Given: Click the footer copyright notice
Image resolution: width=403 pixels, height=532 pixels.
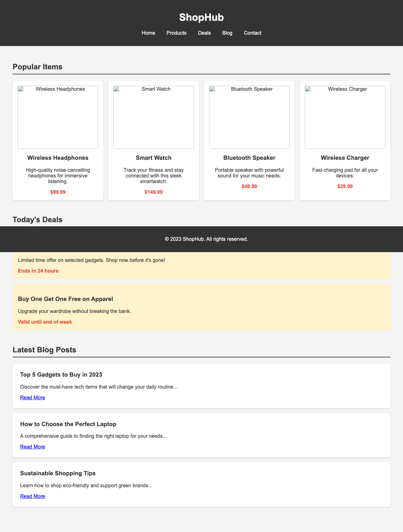Looking at the screenshot, I should pyautogui.click(x=207, y=239).
